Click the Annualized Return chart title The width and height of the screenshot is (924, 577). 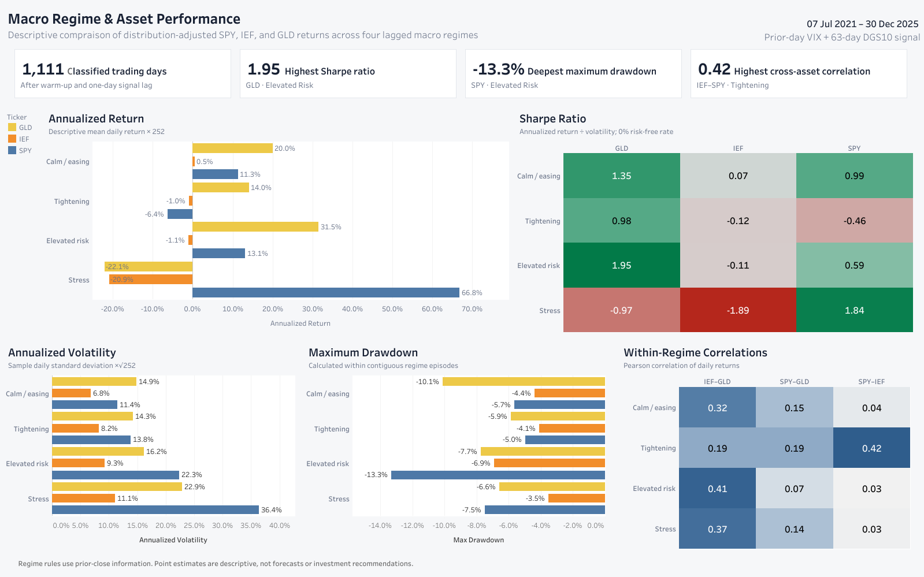[97, 119]
